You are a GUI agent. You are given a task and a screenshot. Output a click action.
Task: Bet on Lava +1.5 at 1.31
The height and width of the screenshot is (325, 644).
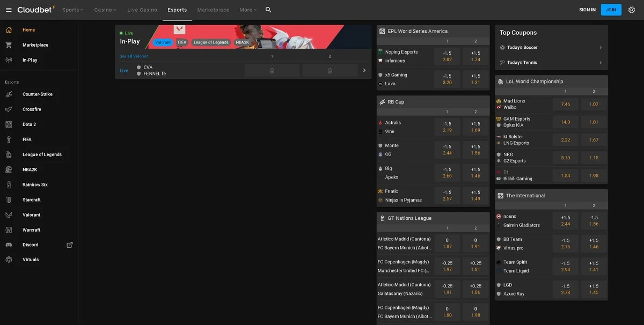(475, 79)
